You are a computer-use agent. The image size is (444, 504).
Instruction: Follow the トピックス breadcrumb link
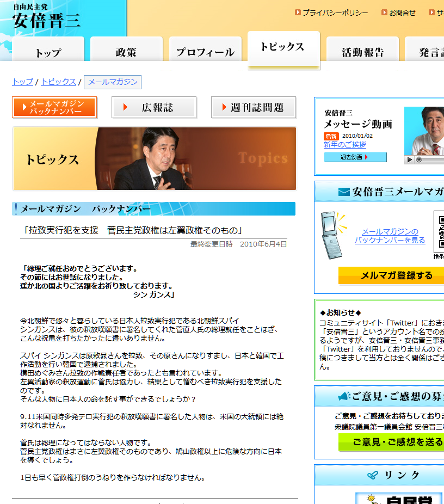58,82
